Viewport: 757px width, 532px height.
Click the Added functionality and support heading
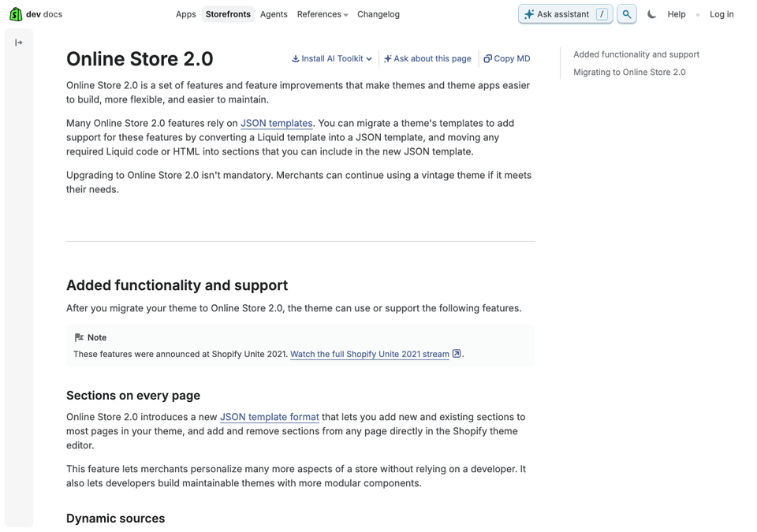click(177, 285)
